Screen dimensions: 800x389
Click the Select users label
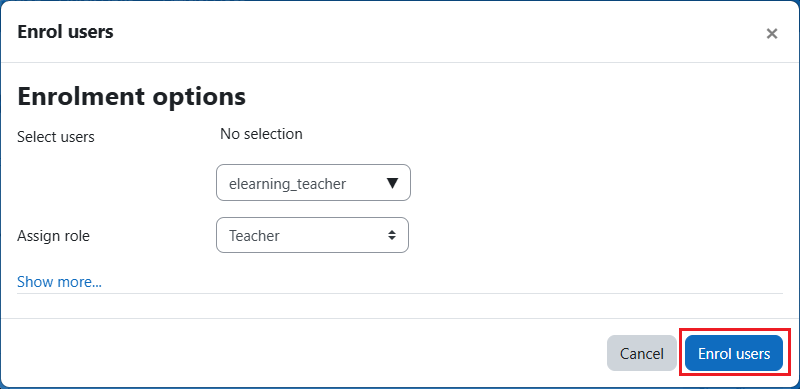point(56,137)
